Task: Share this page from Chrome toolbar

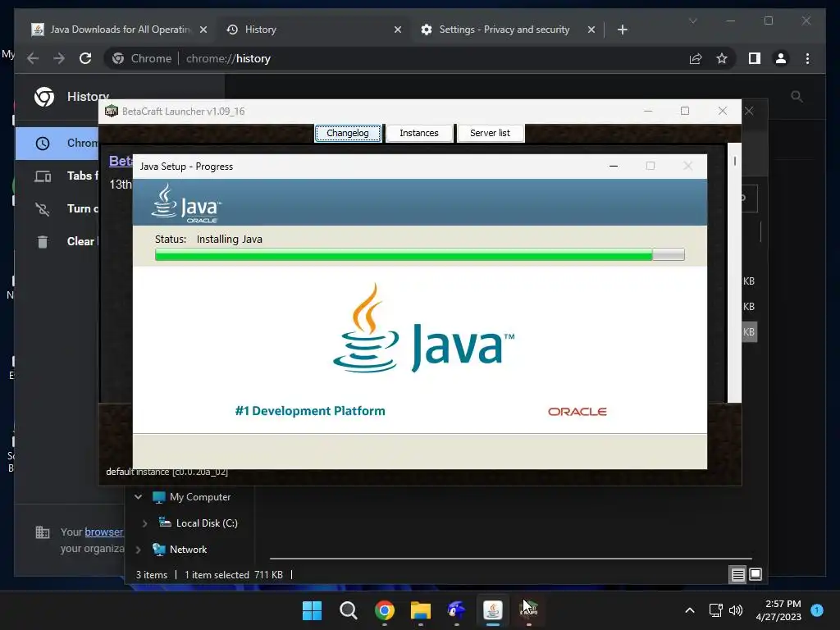Action: click(696, 58)
